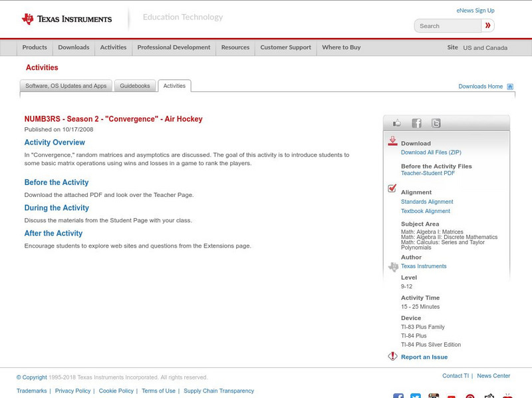The height and width of the screenshot is (398, 532).
Task: Open footer Instagram icon
Action: (x=434, y=395)
